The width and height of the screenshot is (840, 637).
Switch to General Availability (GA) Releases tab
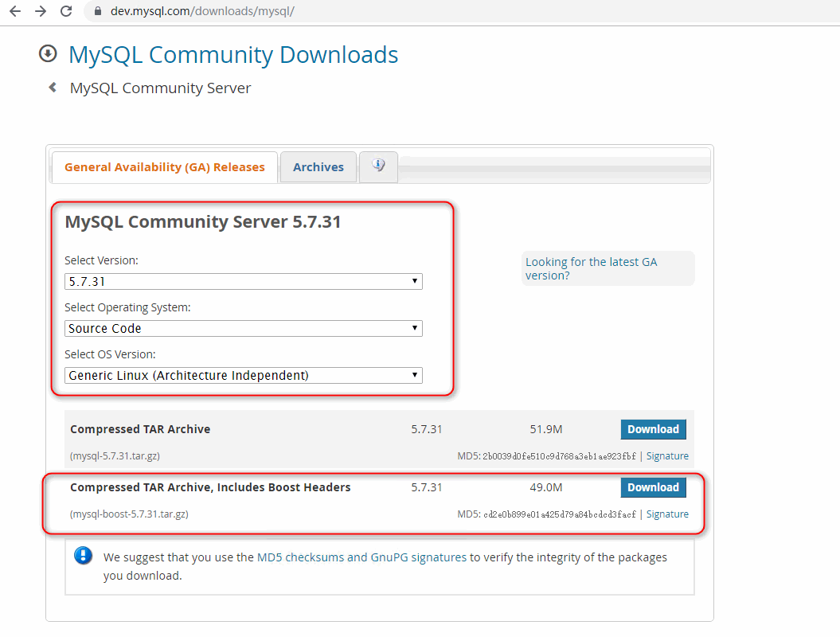point(165,167)
